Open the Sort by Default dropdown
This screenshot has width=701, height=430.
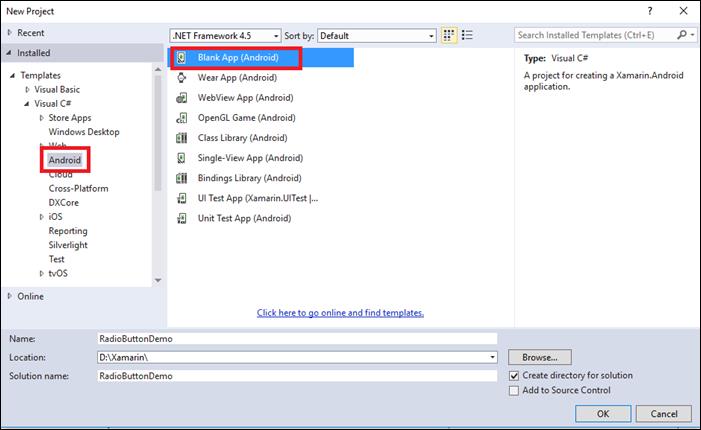pos(377,36)
